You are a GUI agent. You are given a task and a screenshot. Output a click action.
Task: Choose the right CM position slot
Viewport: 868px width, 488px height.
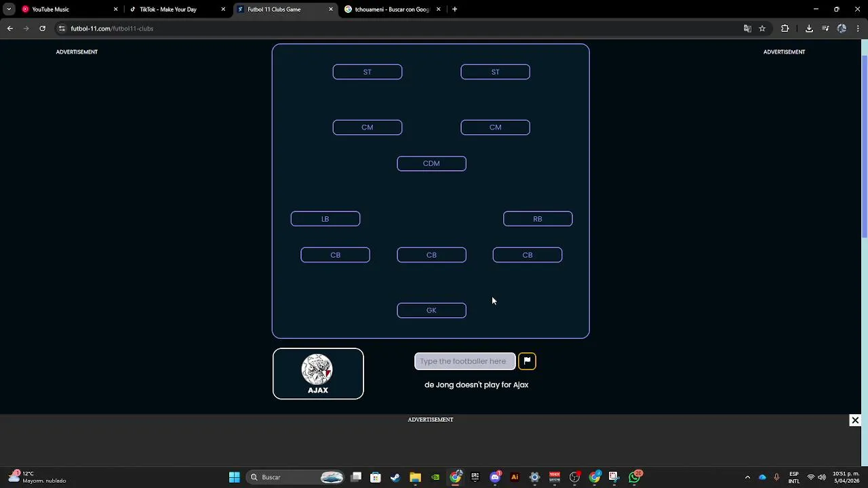[495, 127]
